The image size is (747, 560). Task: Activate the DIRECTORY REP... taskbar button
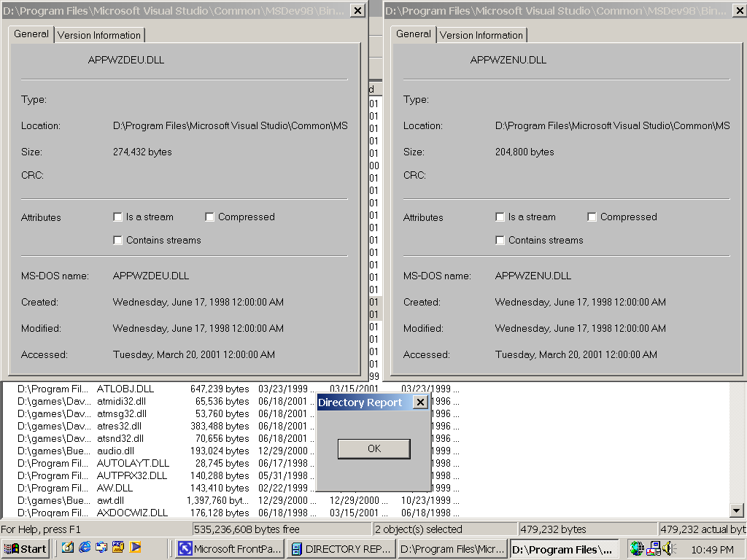click(341, 549)
